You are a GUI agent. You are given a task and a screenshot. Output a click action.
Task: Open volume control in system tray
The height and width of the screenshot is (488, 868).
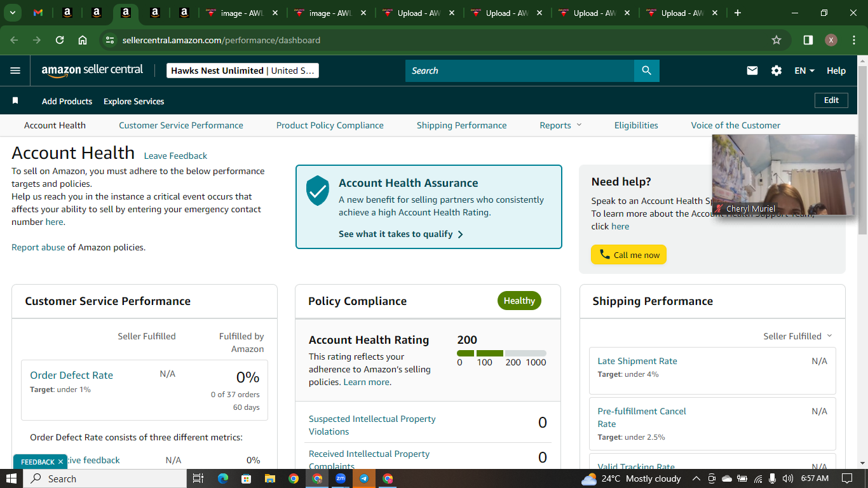pos(788,478)
